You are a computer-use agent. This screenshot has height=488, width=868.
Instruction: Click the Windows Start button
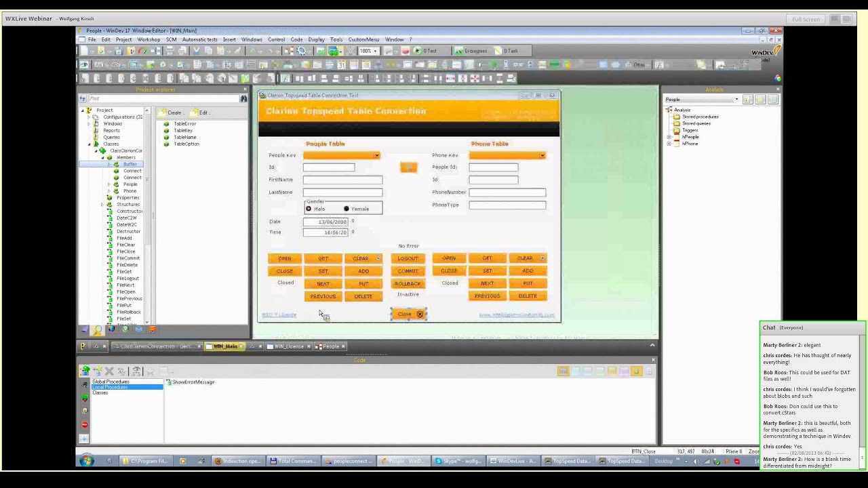[x=87, y=461]
